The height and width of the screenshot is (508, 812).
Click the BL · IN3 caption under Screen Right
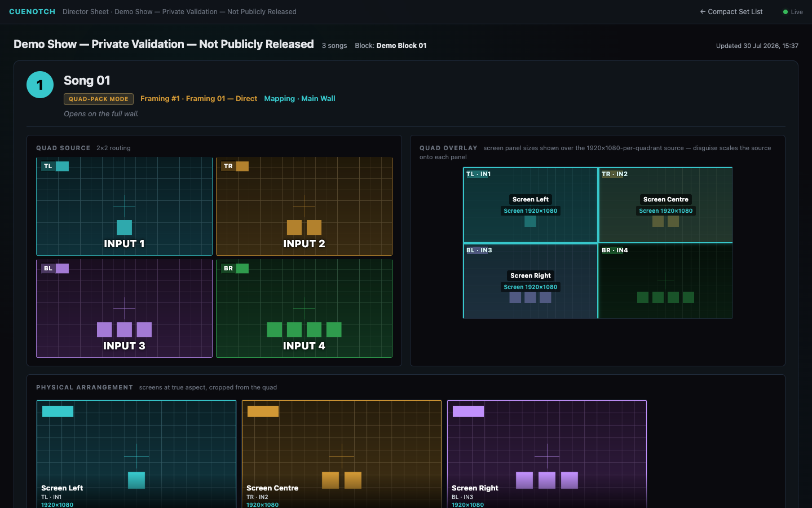(x=462, y=497)
